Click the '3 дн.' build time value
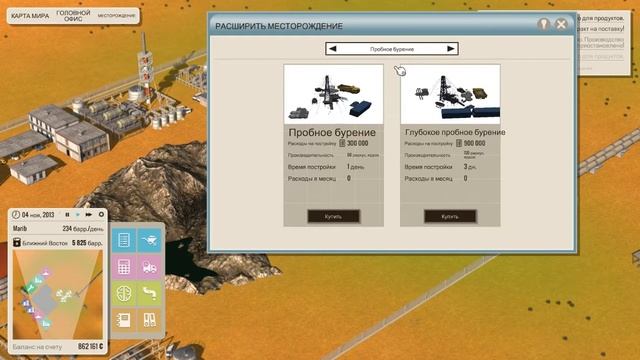 click(x=471, y=167)
